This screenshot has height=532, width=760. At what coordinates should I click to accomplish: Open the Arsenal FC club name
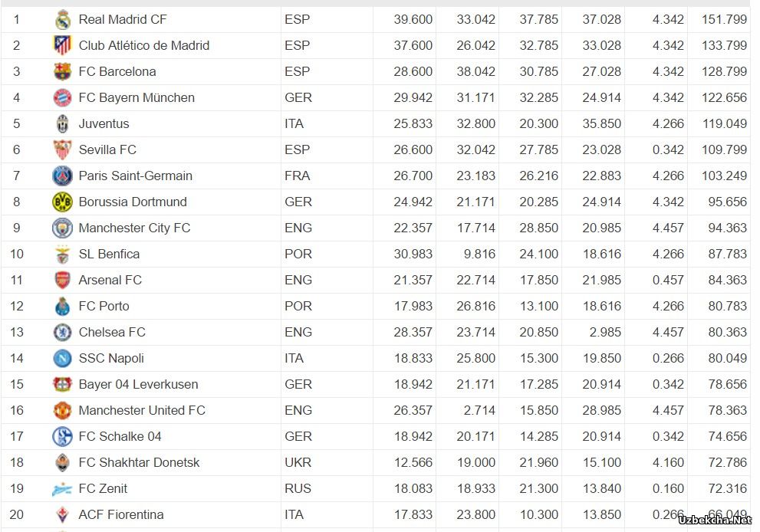tap(110, 280)
